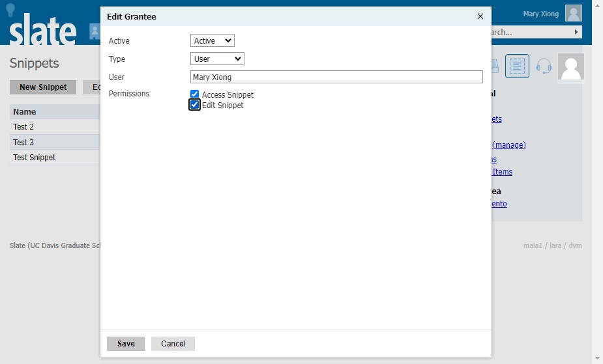
Task: Uncheck the Access Snippet checkbox
Action: pyautogui.click(x=195, y=94)
